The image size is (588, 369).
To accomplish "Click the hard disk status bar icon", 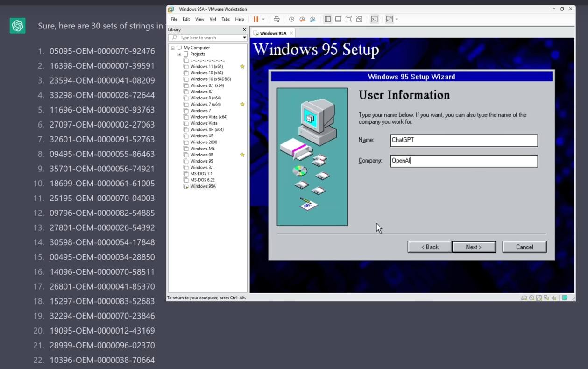I will click(x=524, y=298).
